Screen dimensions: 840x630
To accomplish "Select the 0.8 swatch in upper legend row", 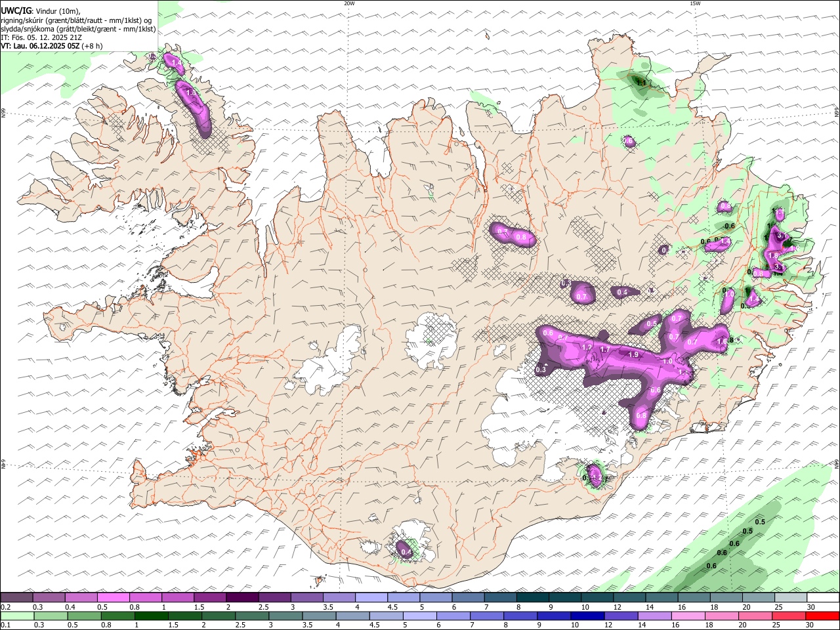I will 145,597.
